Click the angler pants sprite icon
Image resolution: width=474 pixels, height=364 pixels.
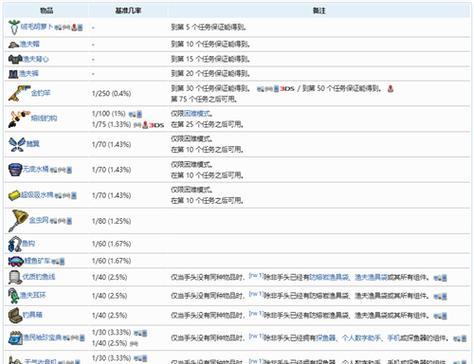point(13,74)
